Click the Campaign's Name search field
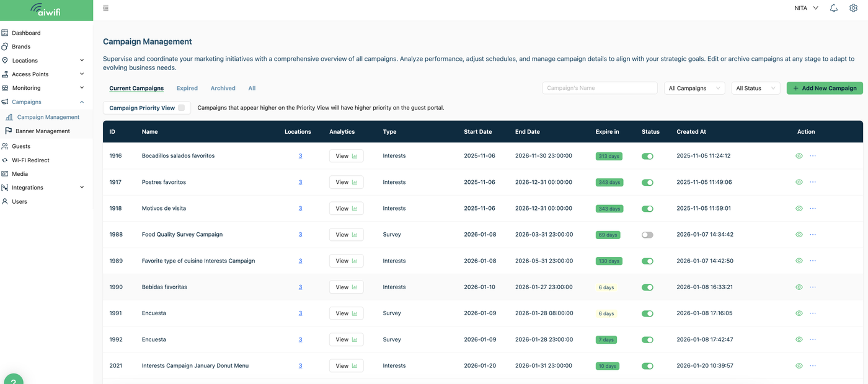Screen dimensions: 868x384 coord(599,88)
